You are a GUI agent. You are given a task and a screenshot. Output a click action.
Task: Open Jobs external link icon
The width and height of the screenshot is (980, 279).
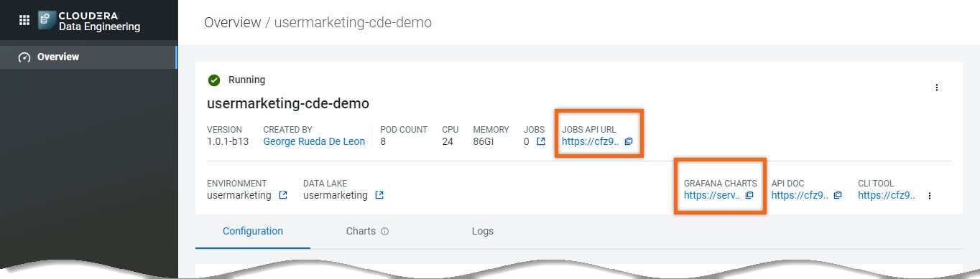pos(541,141)
